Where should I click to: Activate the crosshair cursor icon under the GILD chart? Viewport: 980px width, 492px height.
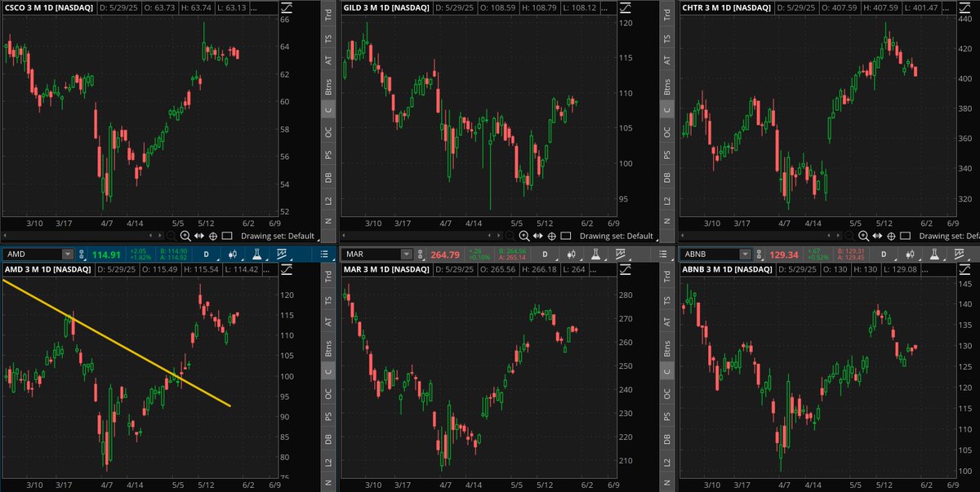click(552, 236)
